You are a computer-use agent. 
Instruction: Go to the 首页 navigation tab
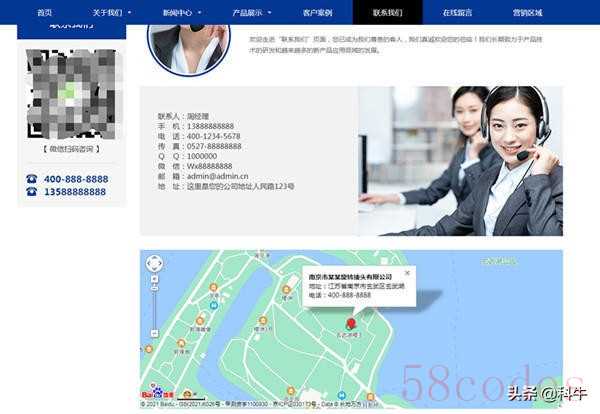pyautogui.click(x=44, y=13)
